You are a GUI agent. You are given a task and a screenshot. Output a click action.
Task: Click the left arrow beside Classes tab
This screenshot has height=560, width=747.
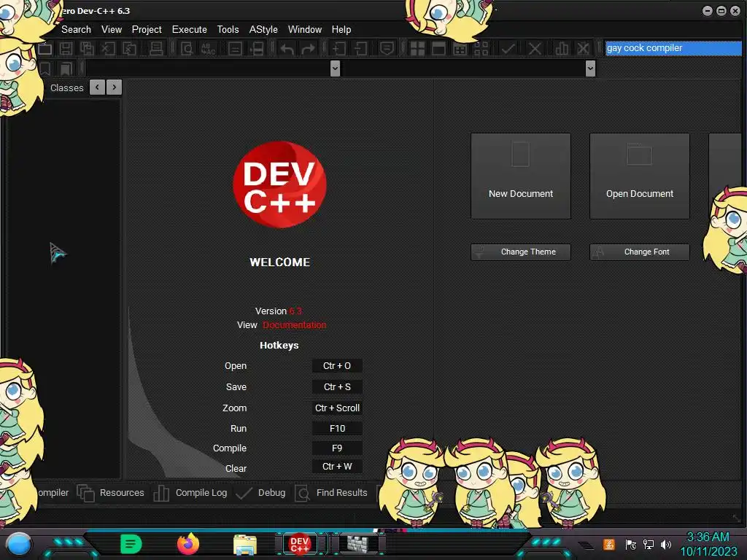click(97, 87)
